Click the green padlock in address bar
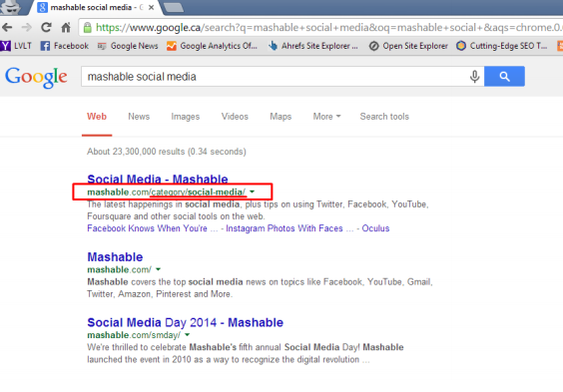The width and height of the screenshot is (563, 392). pyautogui.click(x=87, y=27)
